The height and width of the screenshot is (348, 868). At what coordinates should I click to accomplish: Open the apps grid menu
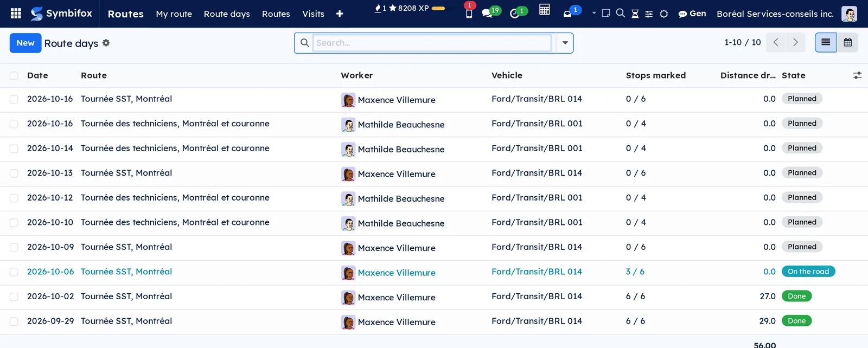(16, 14)
